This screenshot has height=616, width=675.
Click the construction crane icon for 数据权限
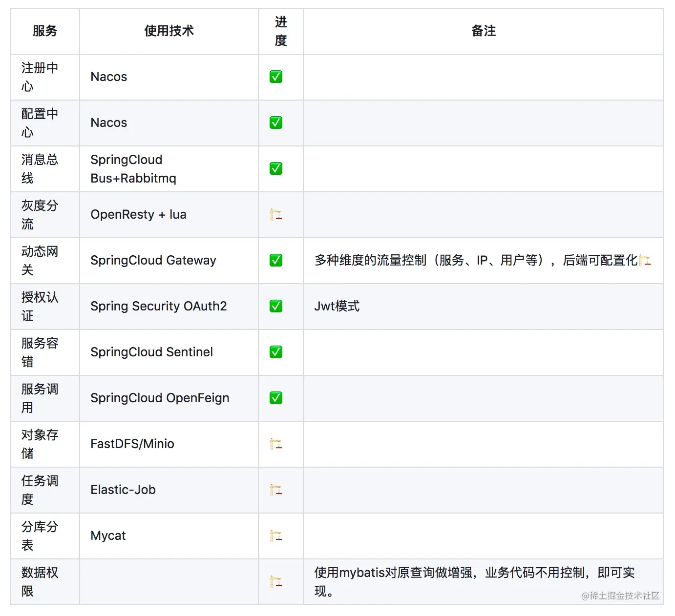click(x=276, y=581)
